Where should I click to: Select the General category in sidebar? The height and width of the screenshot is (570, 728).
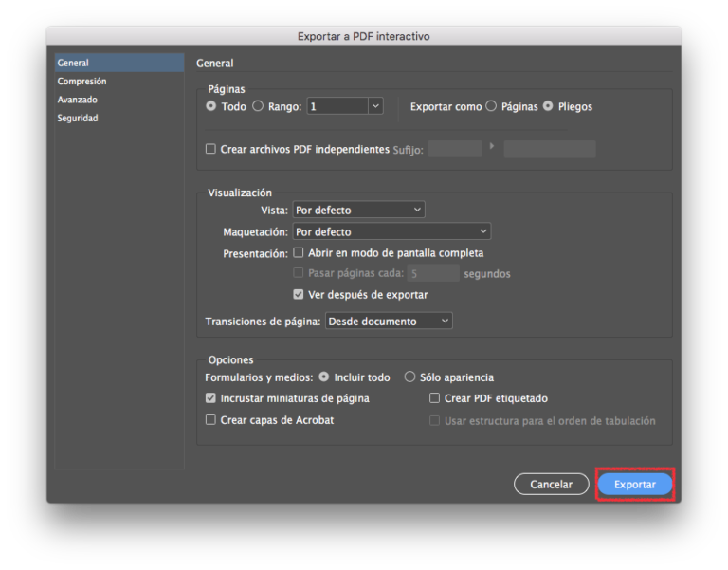tap(119, 63)
